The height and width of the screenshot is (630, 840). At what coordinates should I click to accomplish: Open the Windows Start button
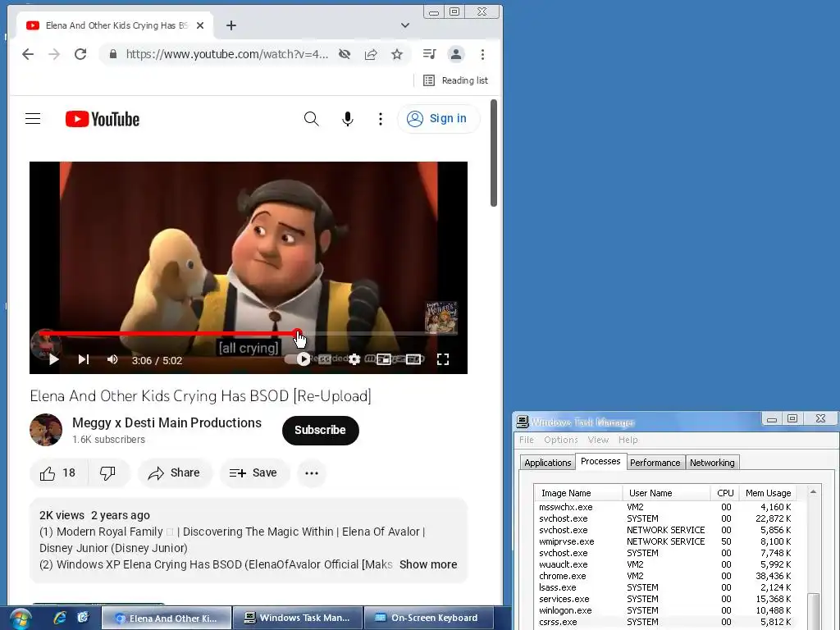click(21, 619)
